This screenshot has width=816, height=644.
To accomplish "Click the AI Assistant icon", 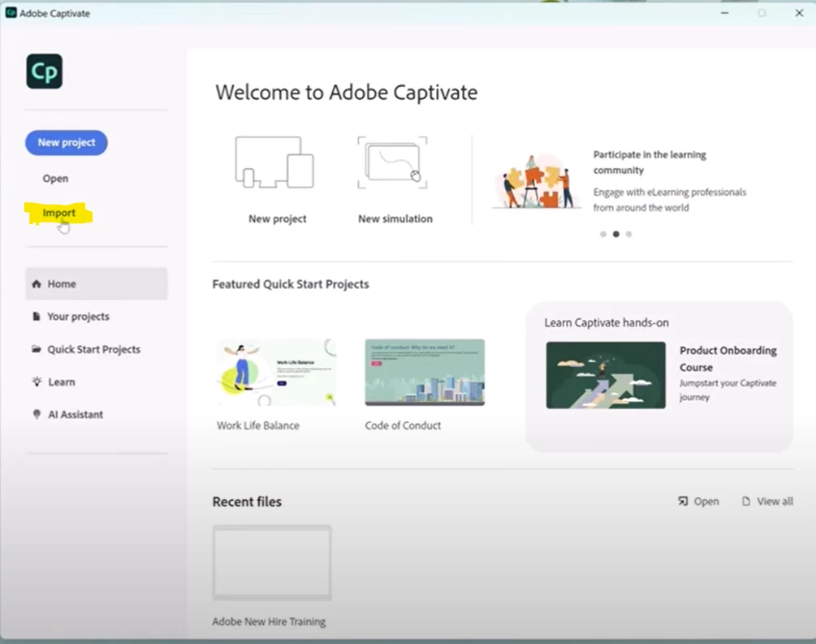I will (x=37, y=414).
